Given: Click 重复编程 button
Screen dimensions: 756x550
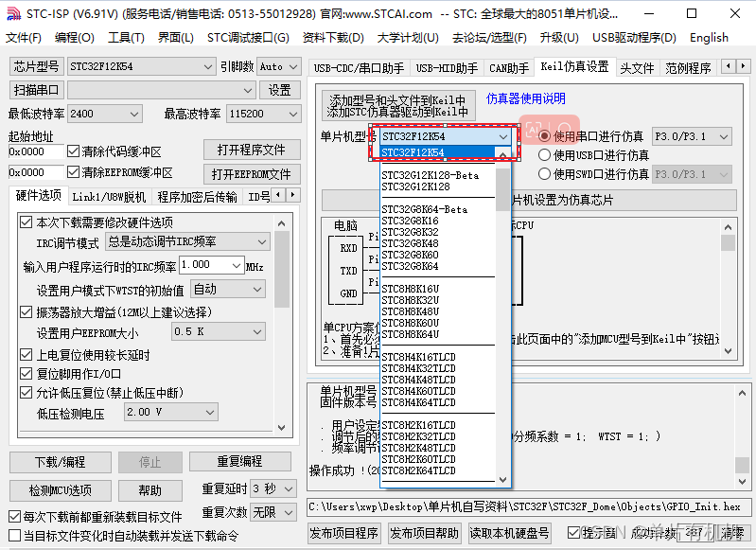Looking at the screenshot, I should [239, 461].
